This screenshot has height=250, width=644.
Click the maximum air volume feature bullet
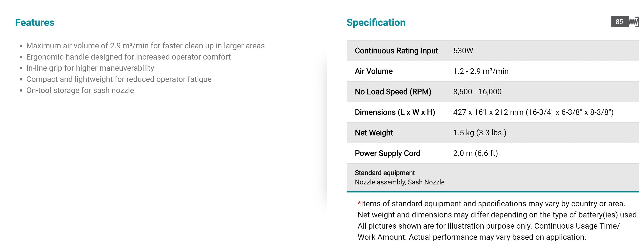tap(145, 46)
